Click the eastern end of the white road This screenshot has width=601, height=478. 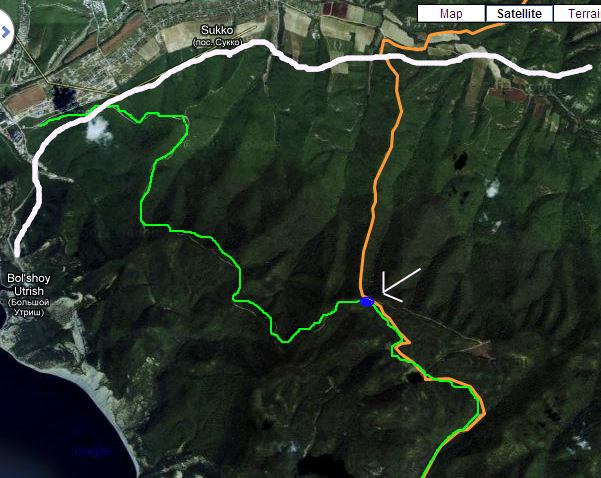click(x=588, y=68)
